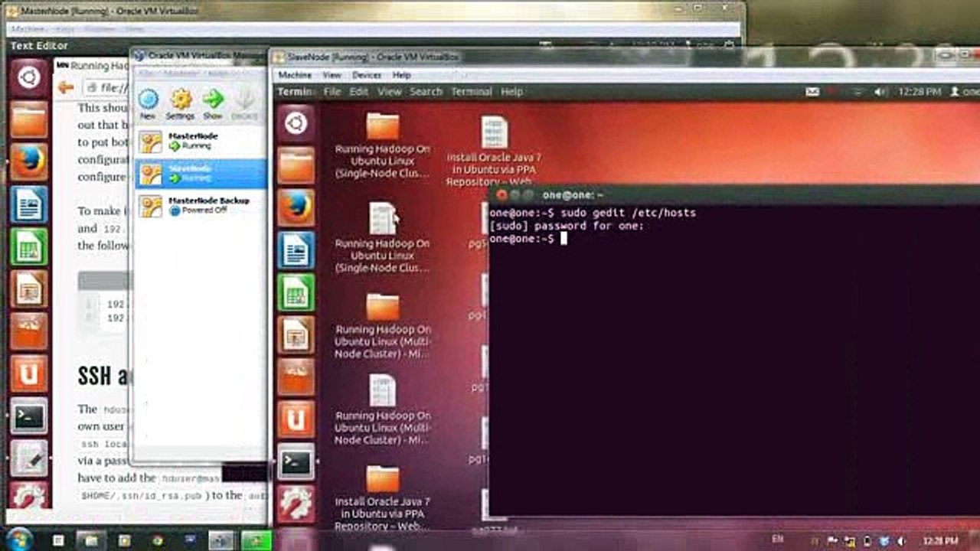Open the Text Editor in MasterNode launcher

tap(29, 458)
